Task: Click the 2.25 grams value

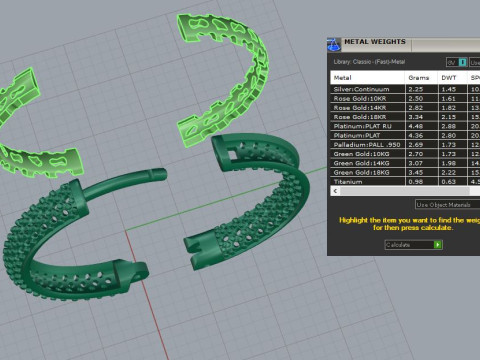Action: tap(416, 89)
